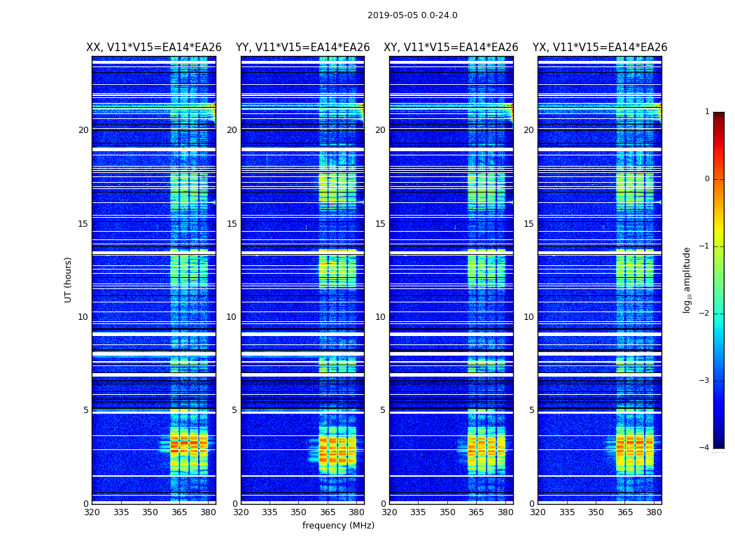Viewport: 735px width, 560px height.
Task: Click the 320 tick label under XY panel
Action: coord(389,512)
